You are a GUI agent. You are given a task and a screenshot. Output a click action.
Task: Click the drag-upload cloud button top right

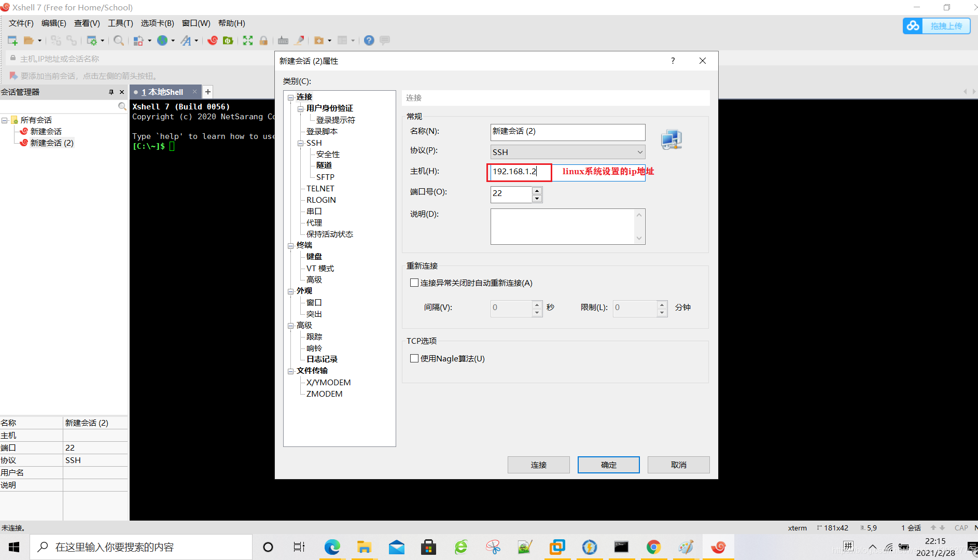(937, 26)
